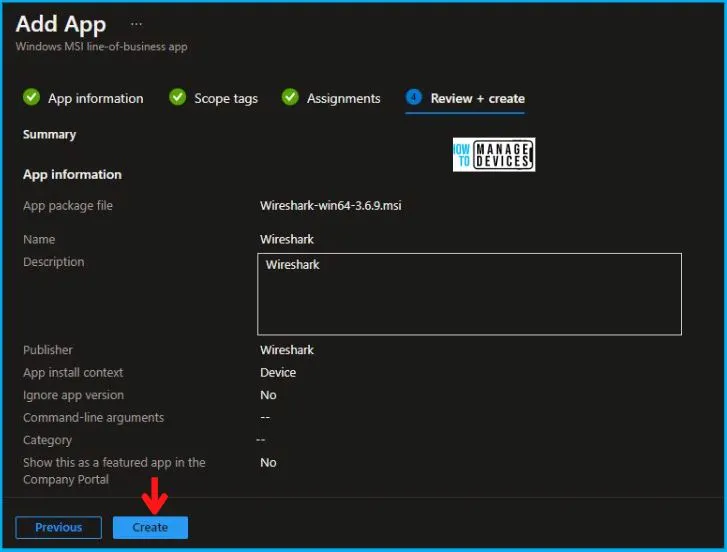Screen dimensions: 727x552
Task: Open the ellipsis menu beside Add App
Action: [137, 24]
